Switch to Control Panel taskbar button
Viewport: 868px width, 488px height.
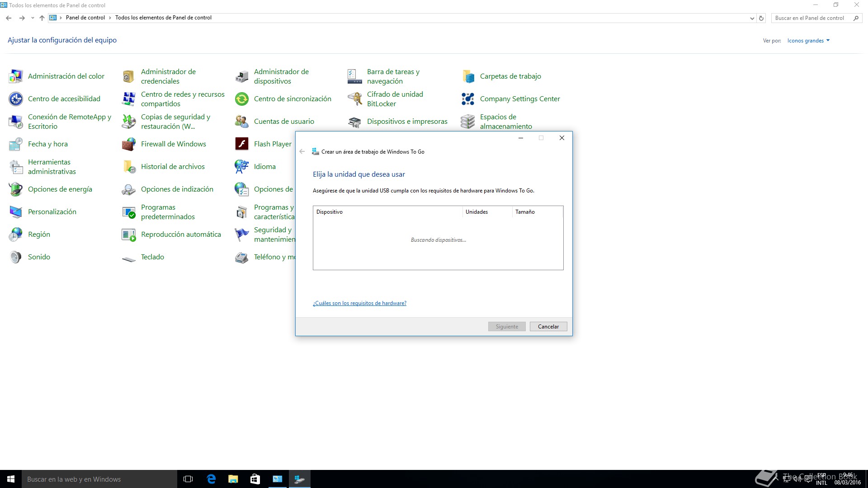pyautogui.click(x=277, y=479)
